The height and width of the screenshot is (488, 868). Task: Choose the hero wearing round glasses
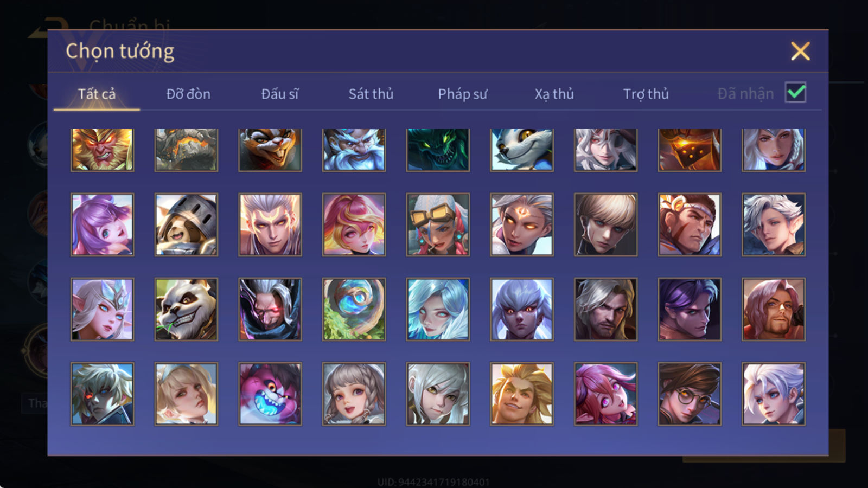690,394
